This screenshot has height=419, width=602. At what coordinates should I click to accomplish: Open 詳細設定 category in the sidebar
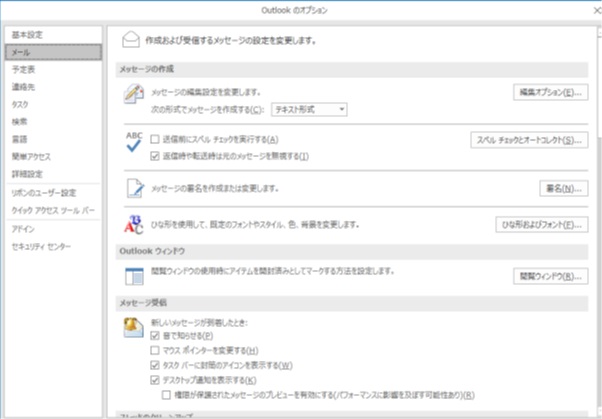[x=25, y=171]
